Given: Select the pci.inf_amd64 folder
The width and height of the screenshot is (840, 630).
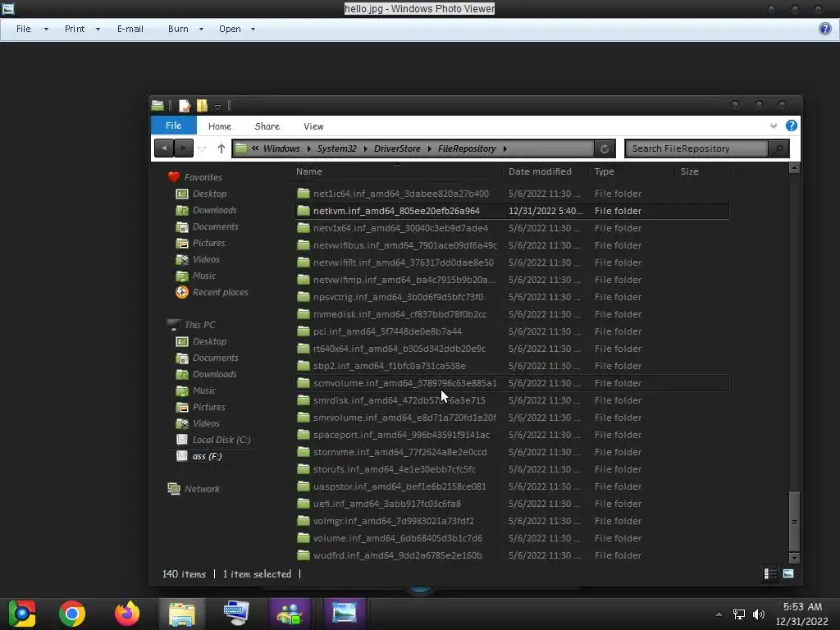Looking at the screenshot, I should (x=512, y=331).
